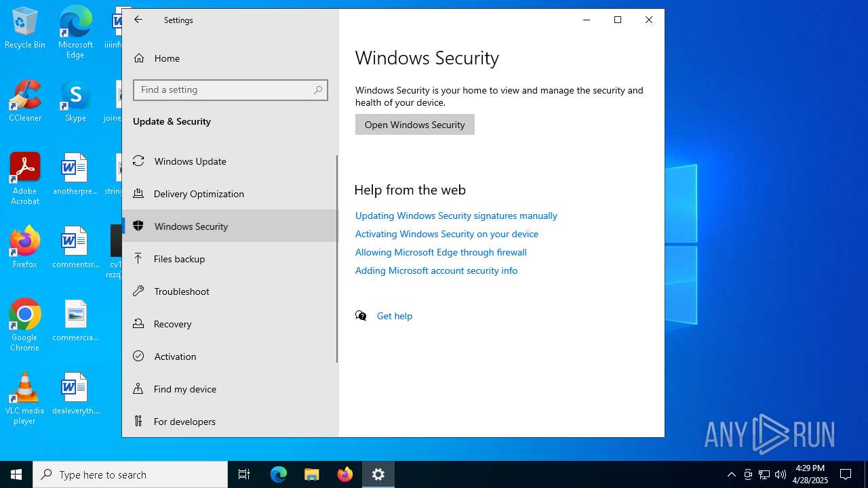This screenshot has width=868, height=488.
Task: Open Adding Microsoft account security info link
Action: coord(436,270)
